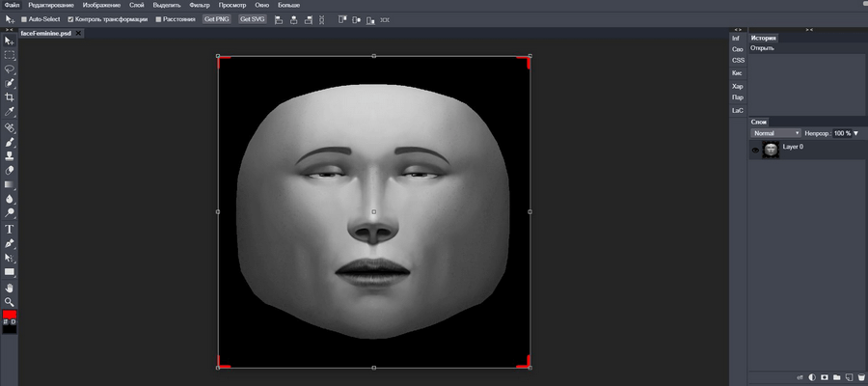Select the Type (T) tool

[x=10, y=230]
